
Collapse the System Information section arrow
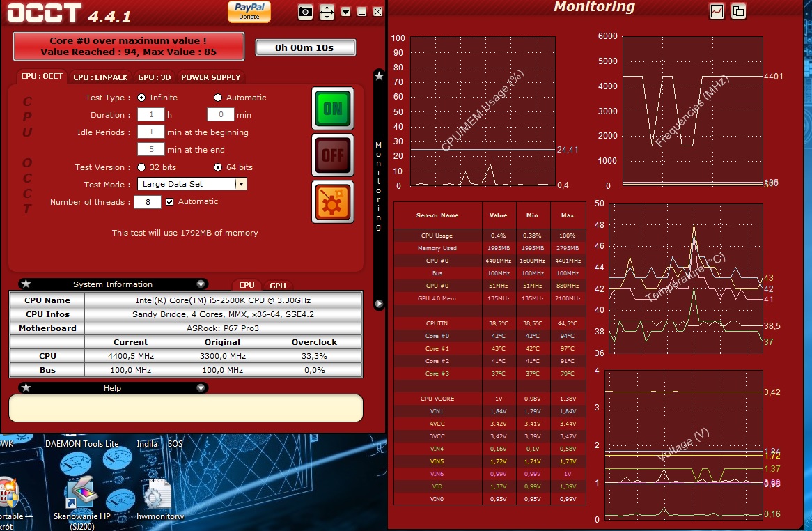[201, 284]
